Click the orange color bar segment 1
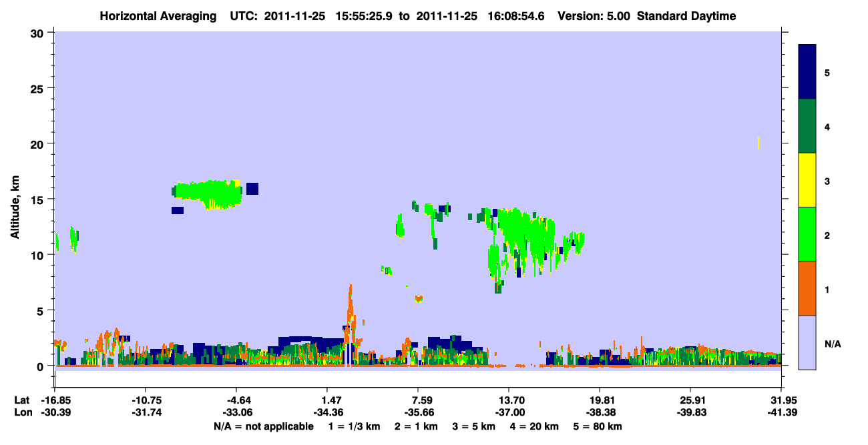Image resolution: width=868 pixels, height=445 pixels. (x=807, y=288)
